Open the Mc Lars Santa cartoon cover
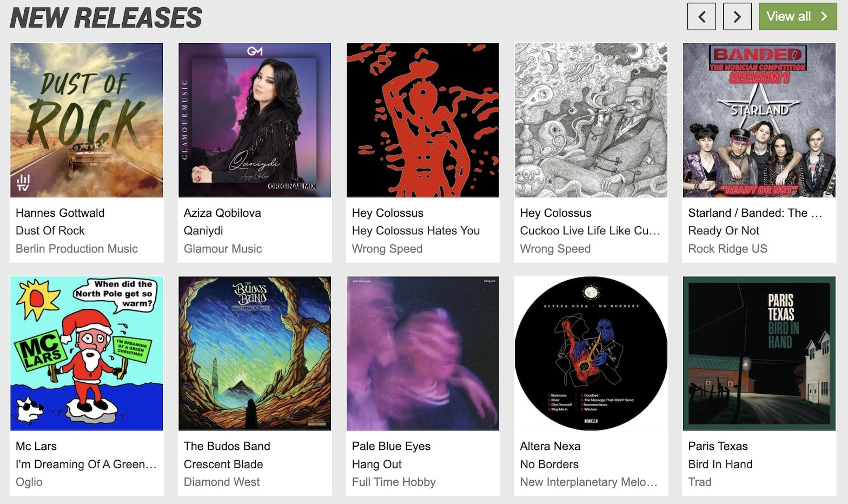 [87, 354]
